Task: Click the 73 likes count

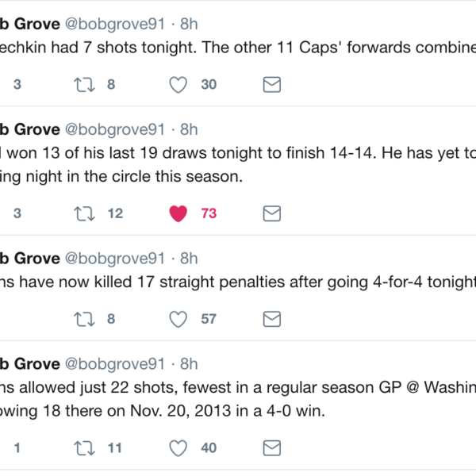Action: click(x=209, y=213)
